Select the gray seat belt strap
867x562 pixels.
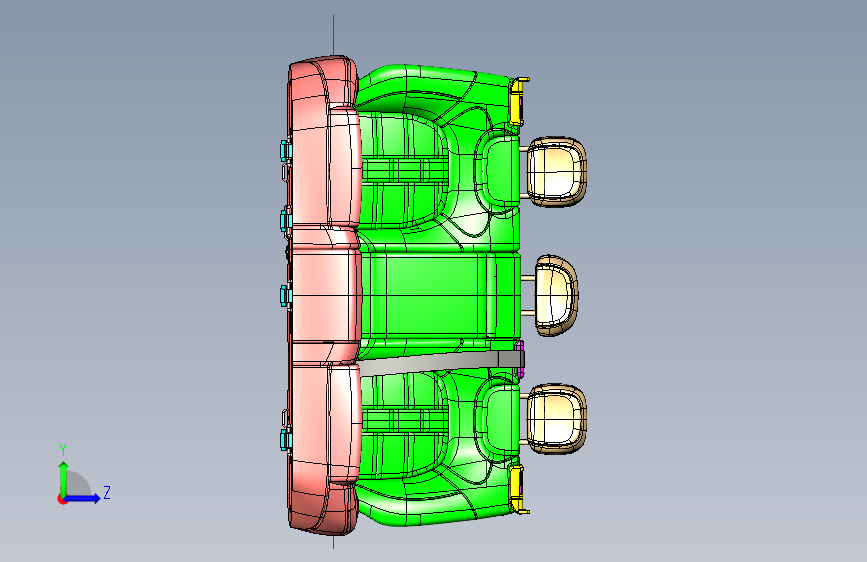441,363
